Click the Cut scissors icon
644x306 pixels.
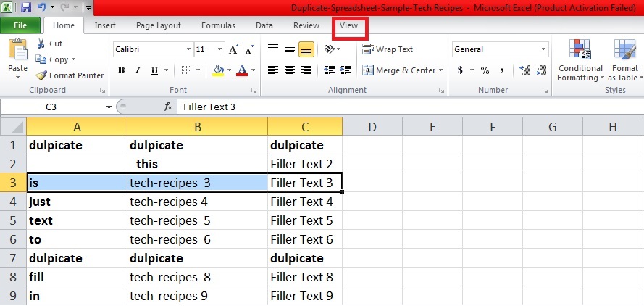(x=41, y=44)
